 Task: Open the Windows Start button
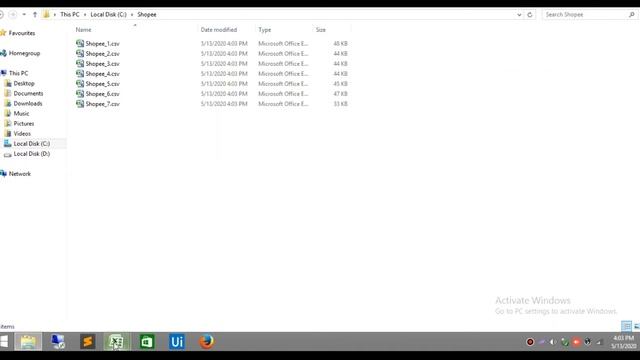4,342
